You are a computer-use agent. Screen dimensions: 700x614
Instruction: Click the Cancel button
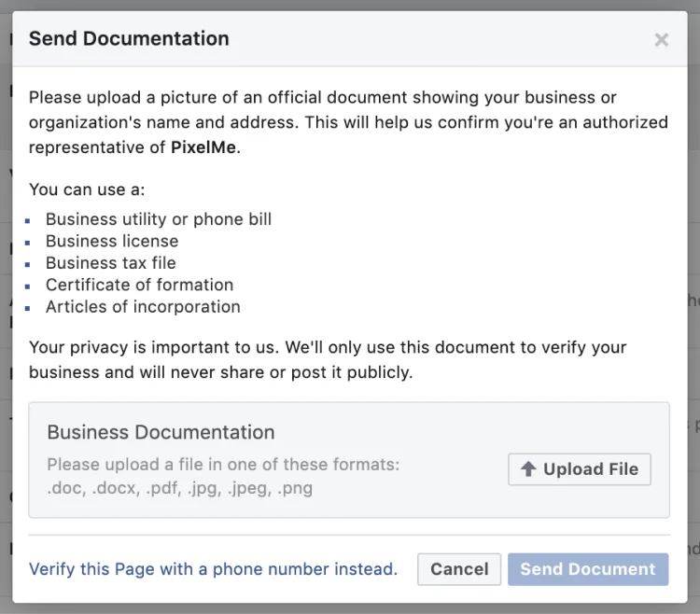[x=459, y=569]
